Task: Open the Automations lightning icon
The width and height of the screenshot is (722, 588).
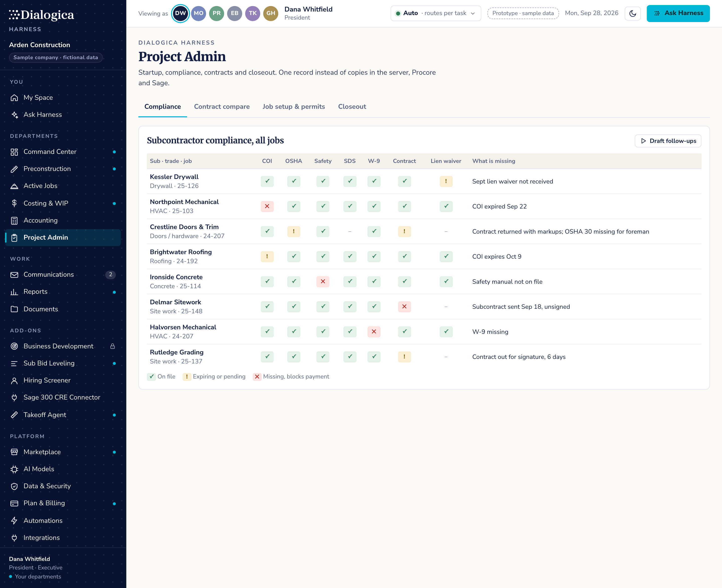Action: click(14, 521)
